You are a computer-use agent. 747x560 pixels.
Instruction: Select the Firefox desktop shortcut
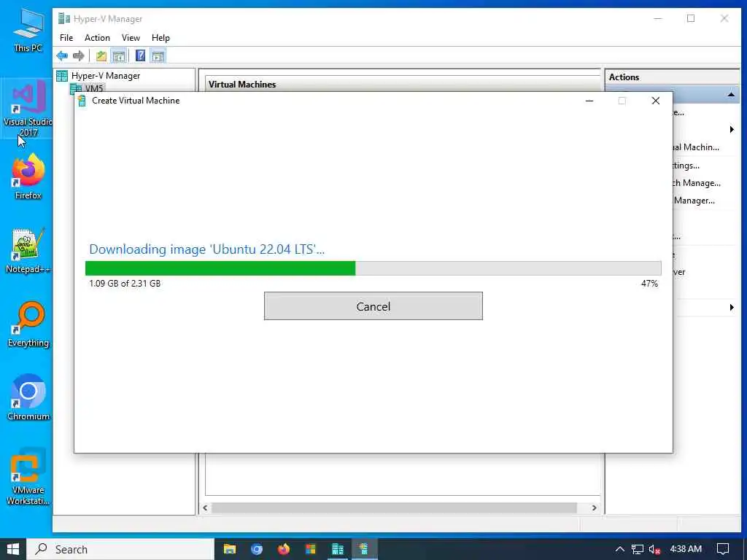(28, 176)
